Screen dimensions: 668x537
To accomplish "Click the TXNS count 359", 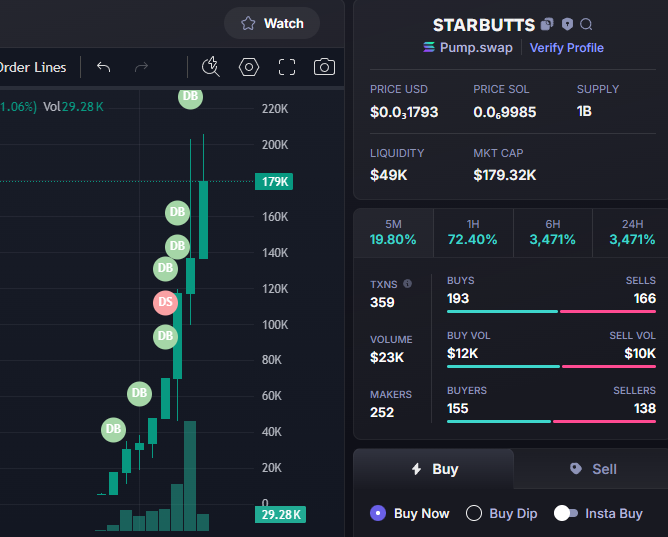I will tap(382, 302).
